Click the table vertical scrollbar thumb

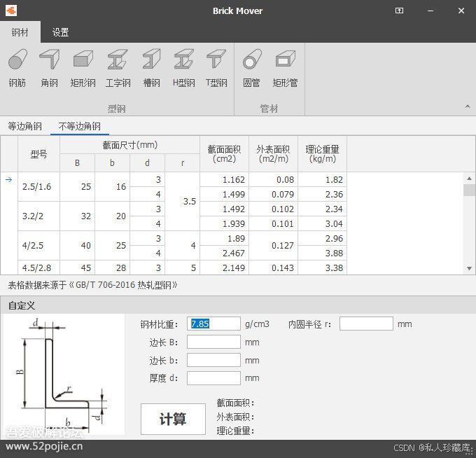coord(469,190)
